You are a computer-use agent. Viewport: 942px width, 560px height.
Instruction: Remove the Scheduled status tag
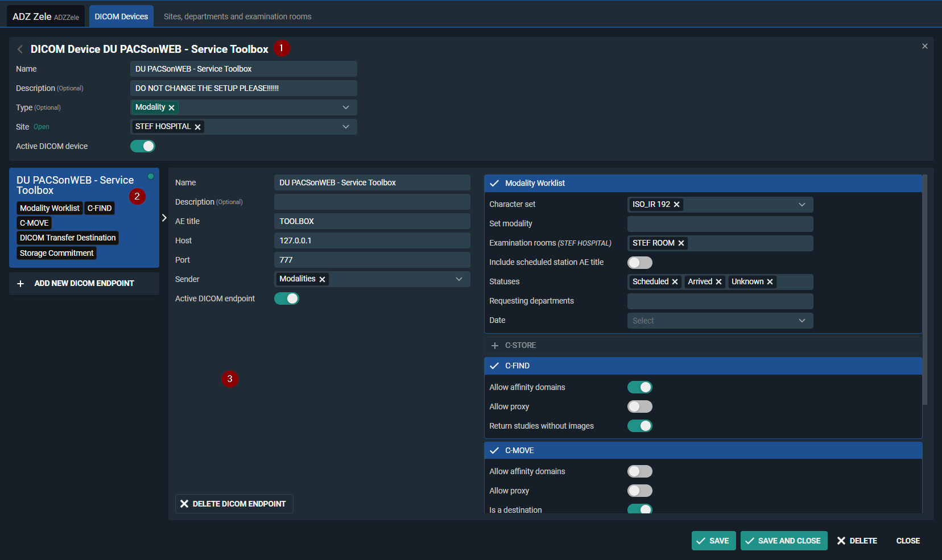coord(675,282)
